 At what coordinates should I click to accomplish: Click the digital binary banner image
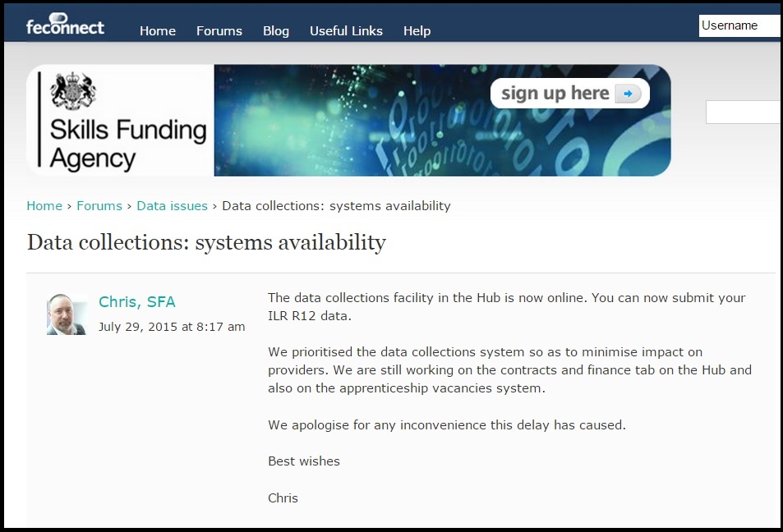pyautogui.click(x=442, y=120)
